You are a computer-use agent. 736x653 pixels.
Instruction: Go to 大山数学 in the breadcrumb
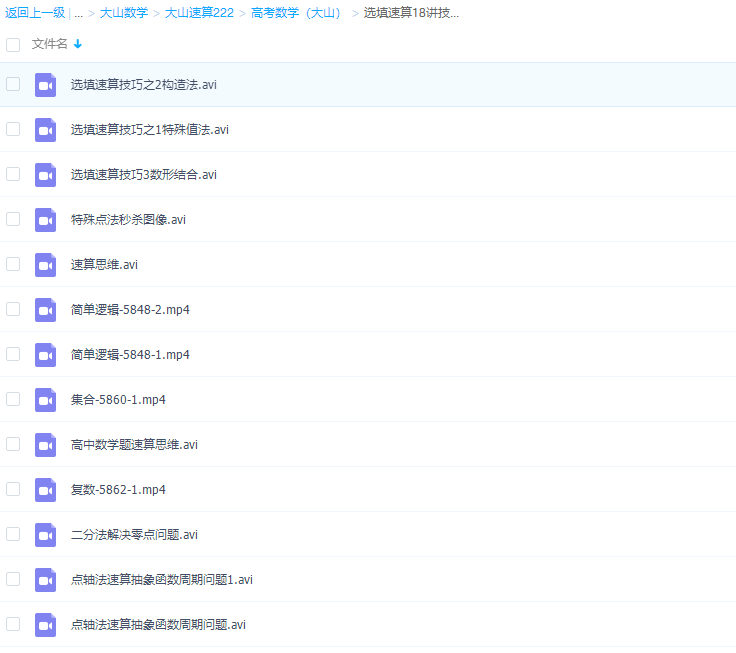pos(124,13)
